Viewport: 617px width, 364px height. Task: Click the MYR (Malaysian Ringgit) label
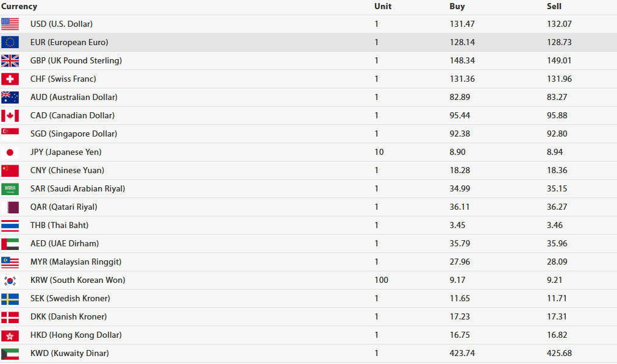(x=76, y=262)
